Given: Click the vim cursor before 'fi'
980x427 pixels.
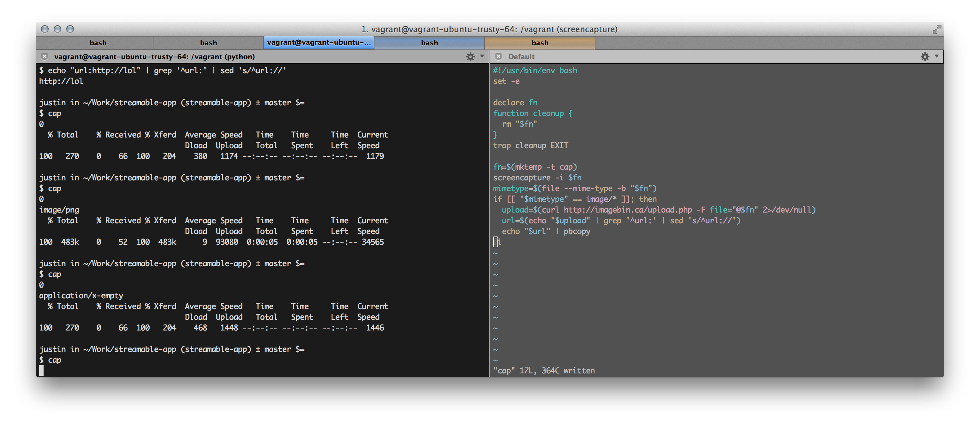Looking at the screenshot, I should [x=495, y=242].
